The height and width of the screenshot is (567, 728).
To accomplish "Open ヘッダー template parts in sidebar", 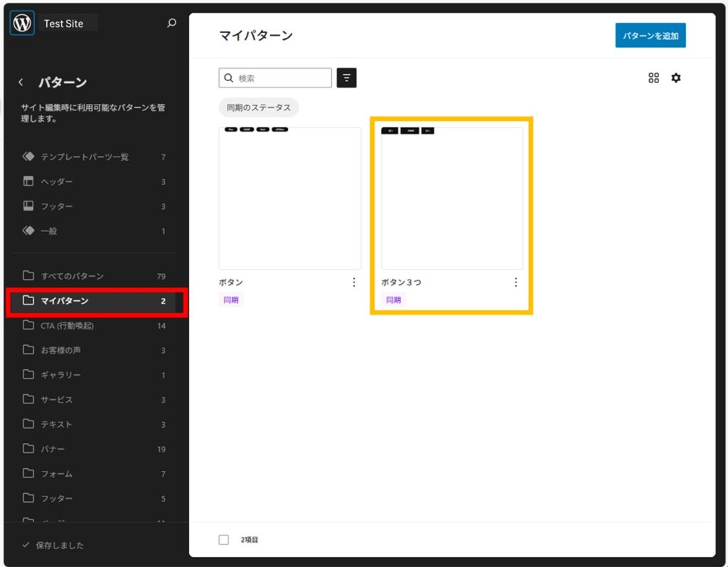I will (x=57, y=181).
